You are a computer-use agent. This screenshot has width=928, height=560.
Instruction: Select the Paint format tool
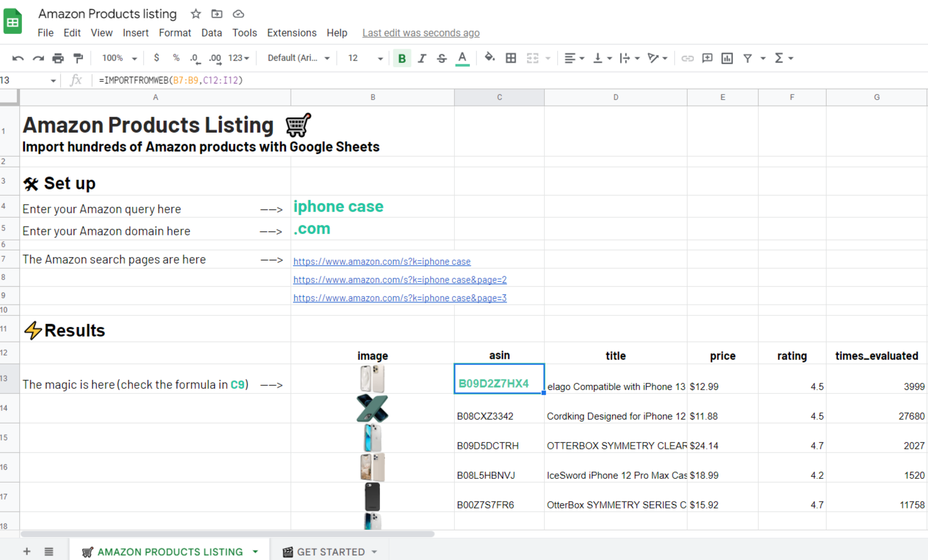78,58
